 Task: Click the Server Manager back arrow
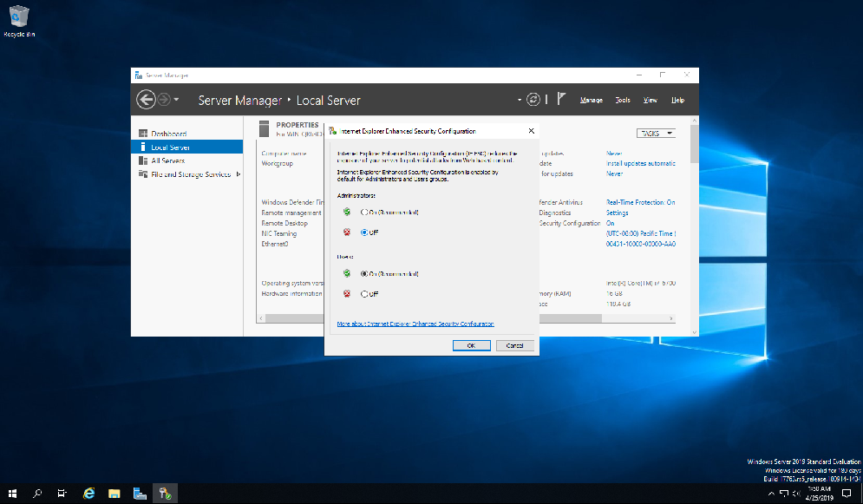pyautogui.click(x=146, y=100)
